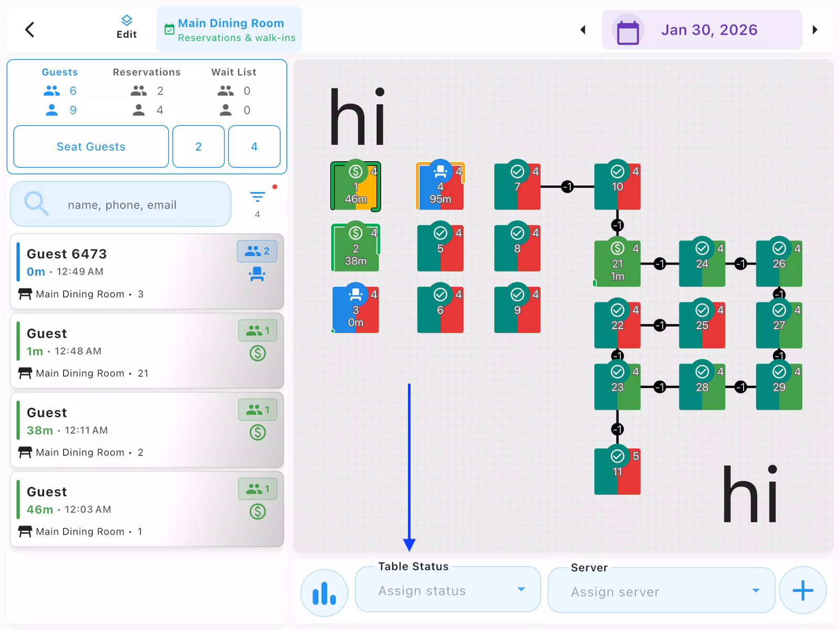Image resolution: width=840 pixels, height=630 pixels.
Task: Click the plus icon at bottom right
Action: pos(803,590)
